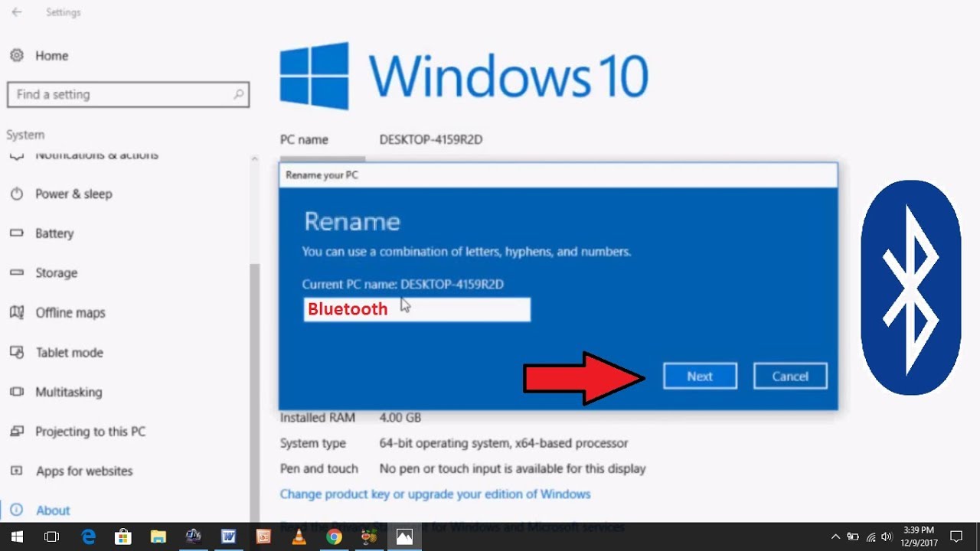Launch VLC media player from taskbar
The height and width of the screenshot is (551, 980).
coord(299,536)
